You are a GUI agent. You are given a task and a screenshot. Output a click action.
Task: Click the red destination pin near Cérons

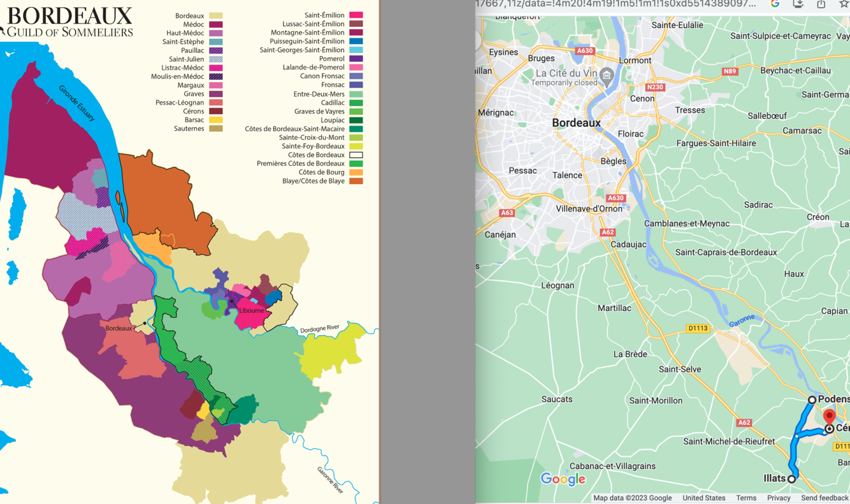coord(829,417)
